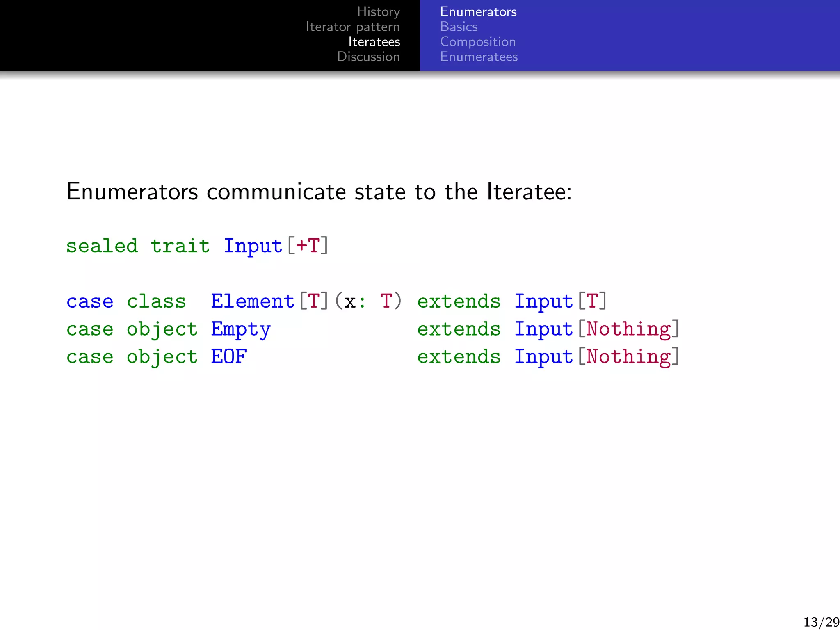Image resolution: width=840 pixels, height=630 pixels.
Task: Navigate to the Basics subsection
Action: point(459,27)
